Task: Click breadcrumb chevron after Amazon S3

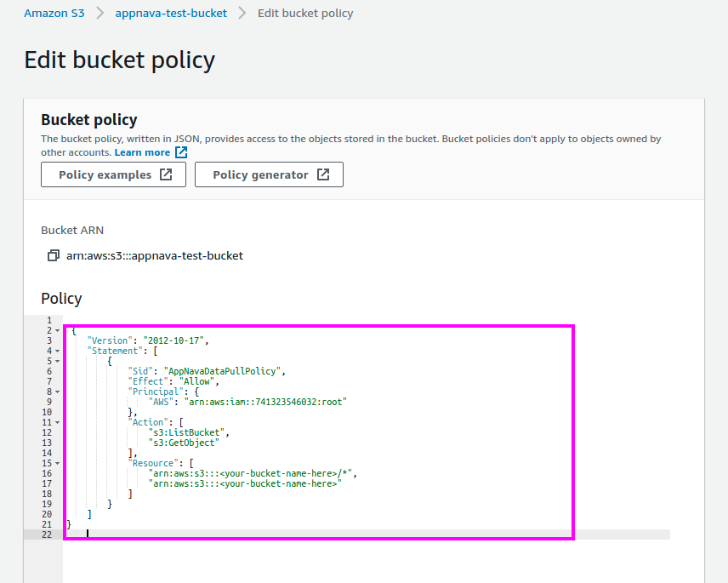Action: (x=100, y=13)
